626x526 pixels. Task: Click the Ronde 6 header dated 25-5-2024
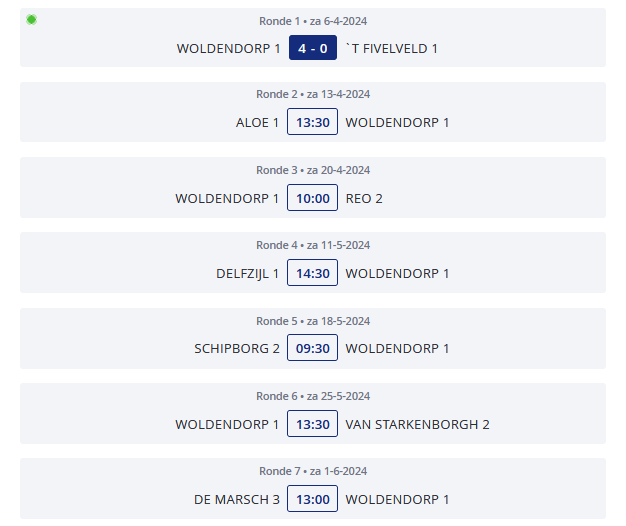pos(313,396)
